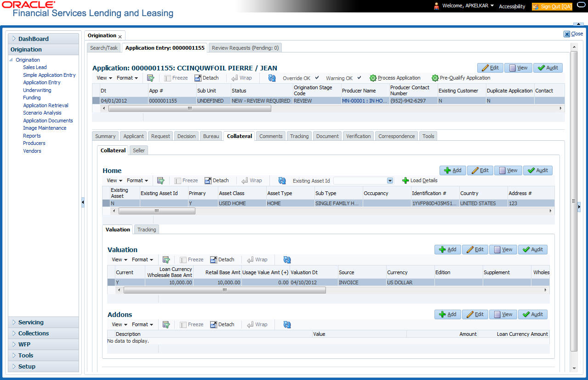Click Detach in the Valuation toolbar

[x=222, y=260]
